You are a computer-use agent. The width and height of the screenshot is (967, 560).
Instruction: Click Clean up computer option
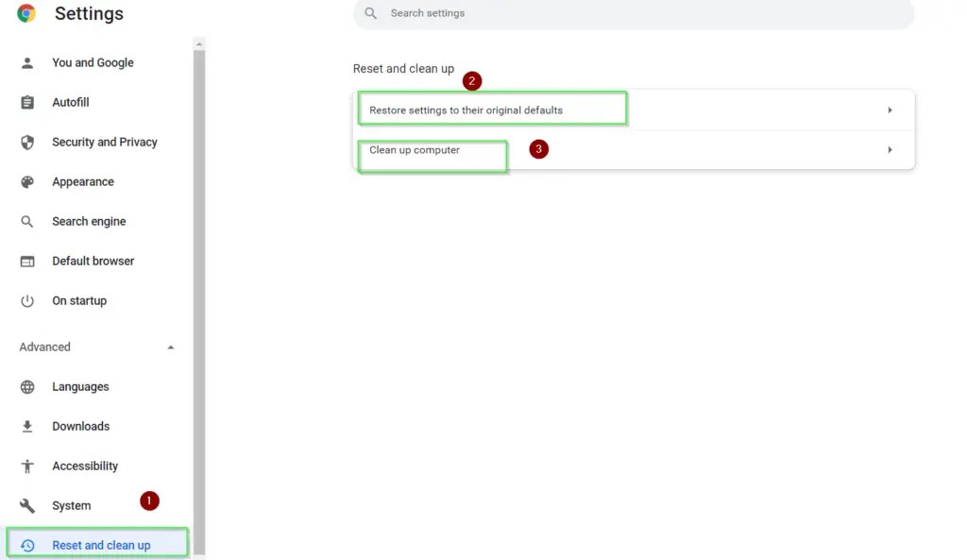click(x=414, y=150)
